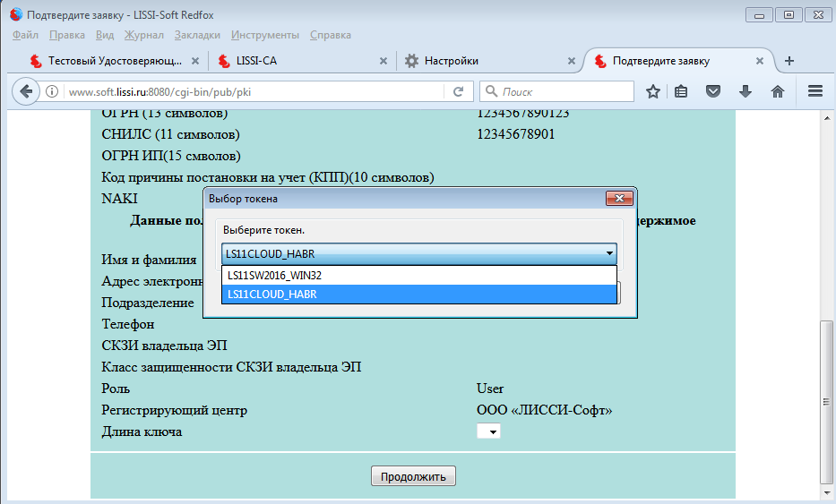Click the Поиск search field
This screenshot has width=836, height=504.
tap(556, 91)
